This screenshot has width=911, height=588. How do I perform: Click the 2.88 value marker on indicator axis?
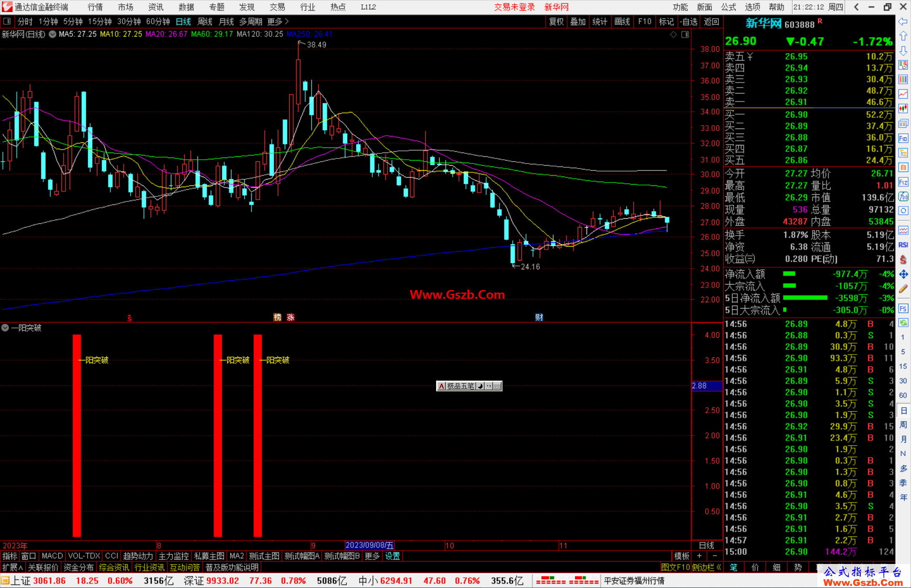pyautogui.click(x=701, y=386)
